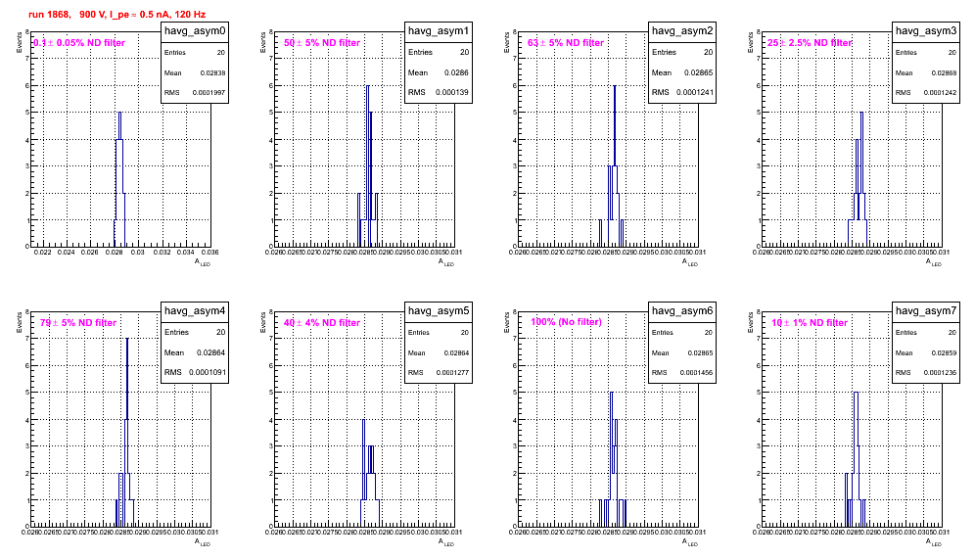
Task: Select the havg_asym4 stats box title
Action: coord(195,311)
